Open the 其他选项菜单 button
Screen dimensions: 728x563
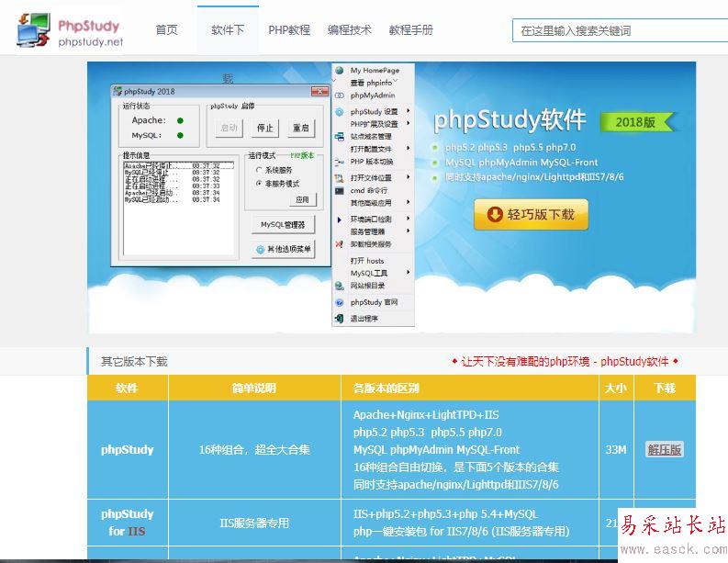(283, 250)
